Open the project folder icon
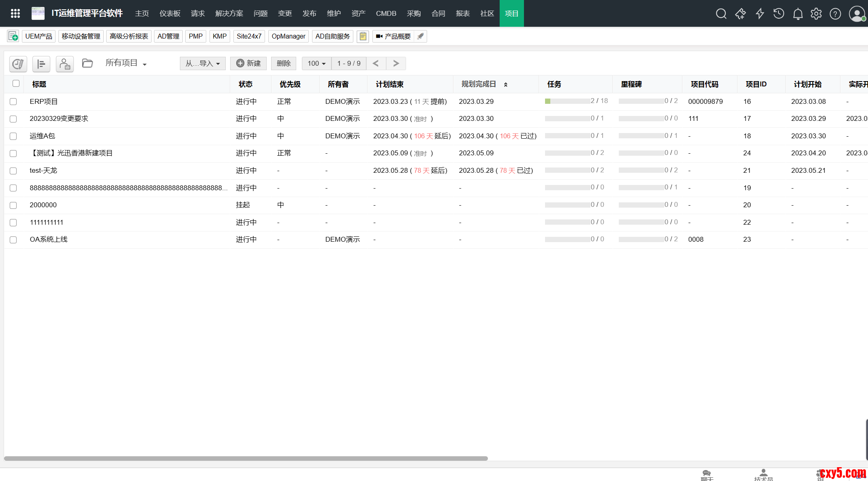 coord(87,63)
